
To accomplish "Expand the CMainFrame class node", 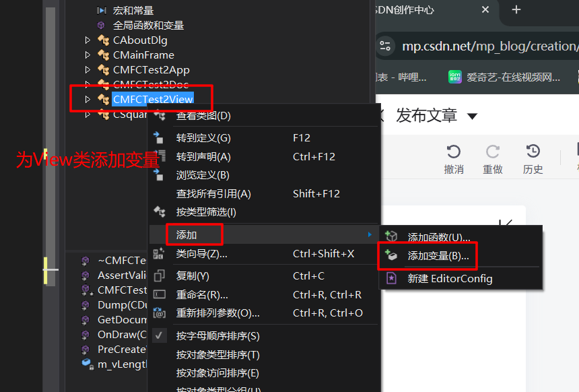I will click(x=88, y=55).
